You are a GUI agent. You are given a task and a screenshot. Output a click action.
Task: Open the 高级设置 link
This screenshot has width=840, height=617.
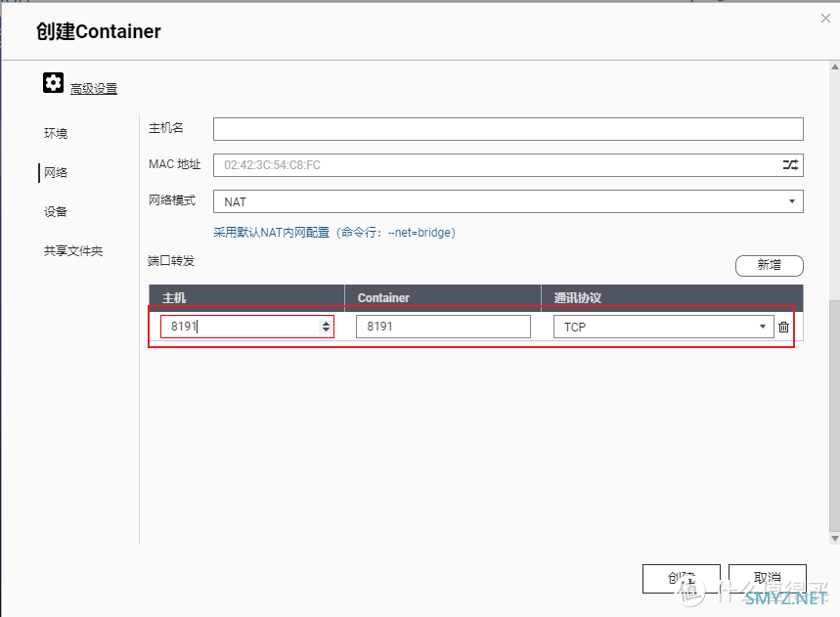[x=94, y=89]
